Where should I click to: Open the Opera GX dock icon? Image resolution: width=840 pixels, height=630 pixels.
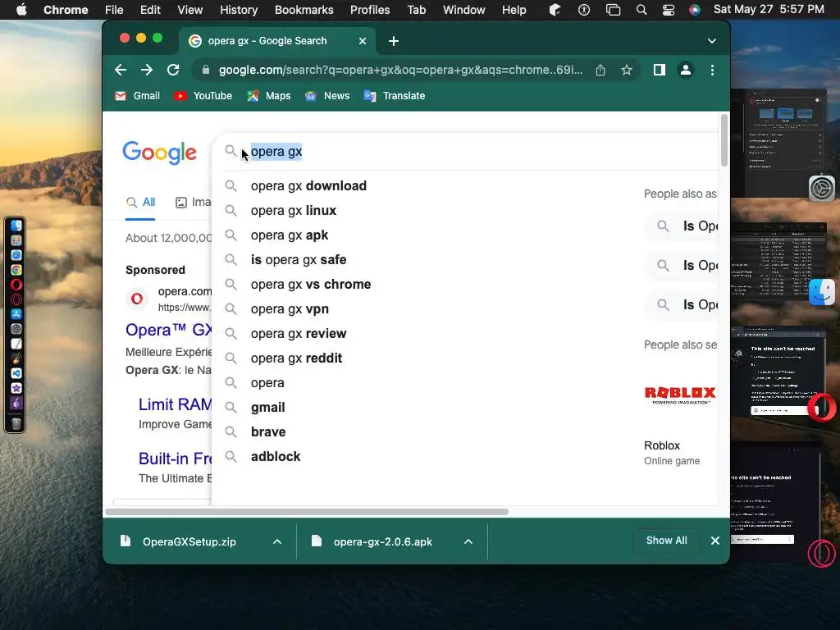click(16, 299)
